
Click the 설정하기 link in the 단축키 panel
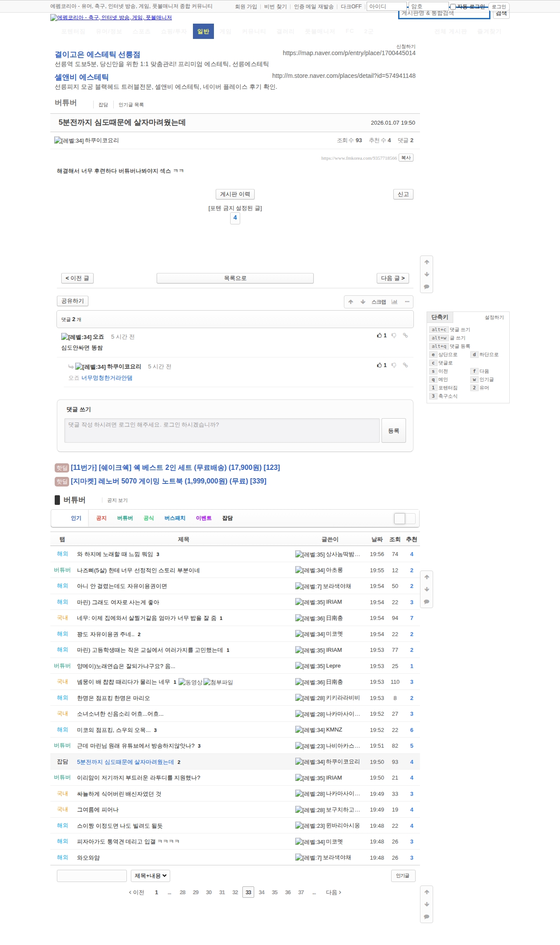coord(494,317)
